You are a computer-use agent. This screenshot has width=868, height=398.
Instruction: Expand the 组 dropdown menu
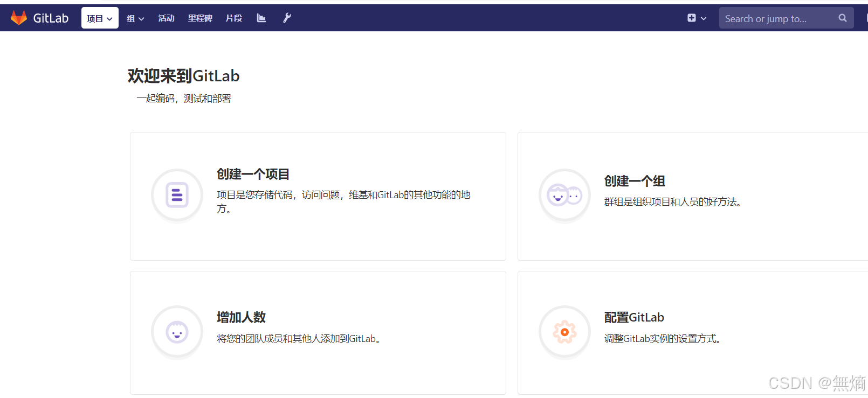coord(135,18)
